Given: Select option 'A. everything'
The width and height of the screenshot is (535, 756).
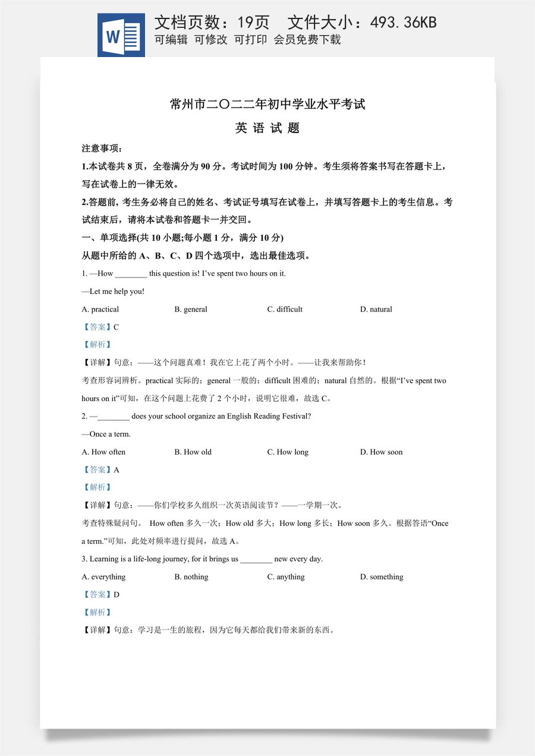Looking at the screenshot, I should coord(103,577).
